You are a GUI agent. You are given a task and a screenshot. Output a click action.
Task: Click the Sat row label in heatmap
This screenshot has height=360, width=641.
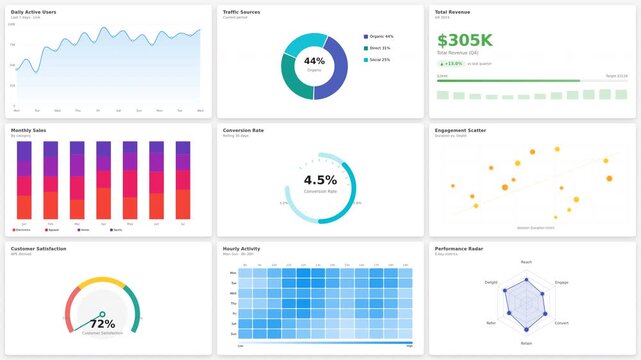234,324
